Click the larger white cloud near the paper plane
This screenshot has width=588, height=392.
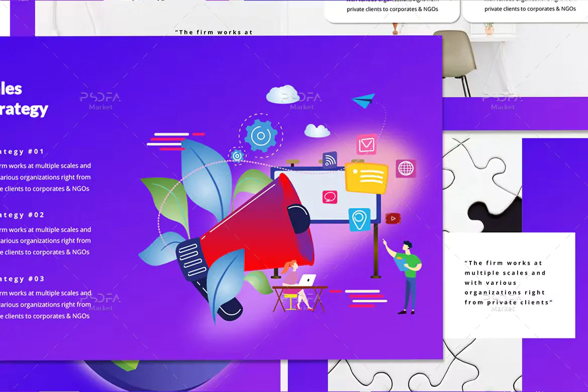pos(282,94)
